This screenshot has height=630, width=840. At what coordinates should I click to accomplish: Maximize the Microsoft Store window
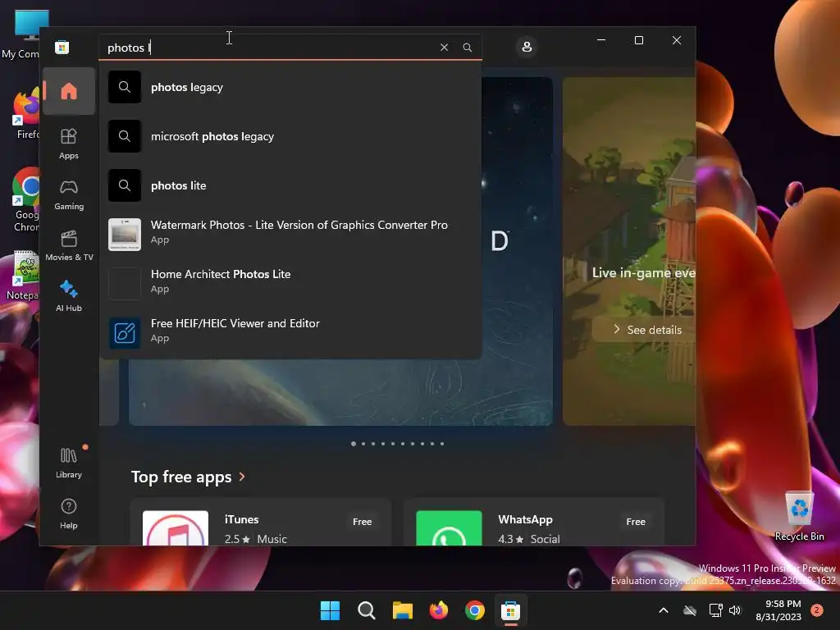638,40
